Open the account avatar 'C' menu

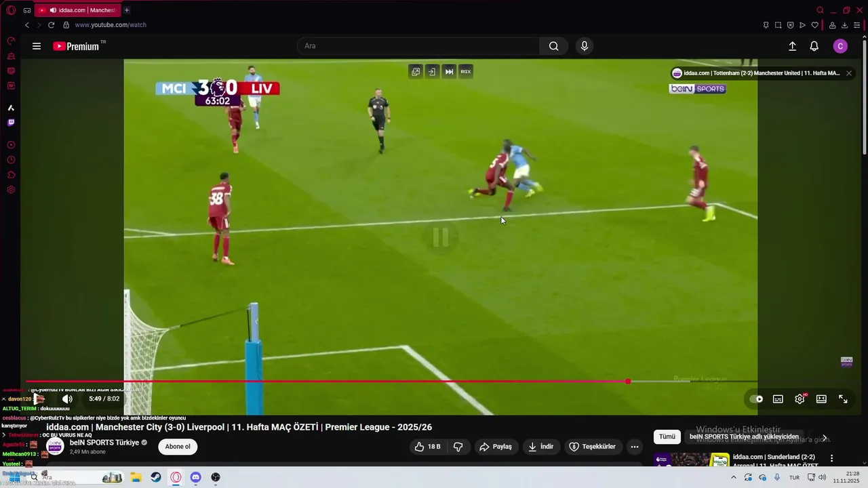point(840,46)
